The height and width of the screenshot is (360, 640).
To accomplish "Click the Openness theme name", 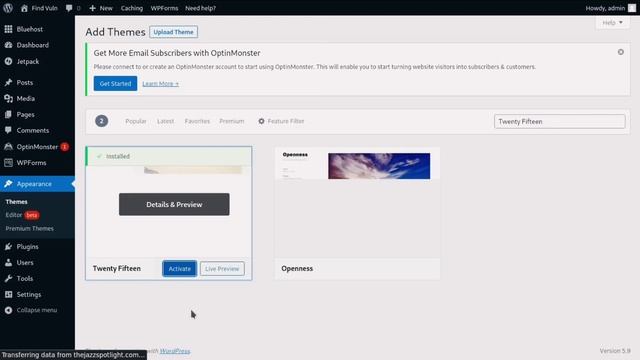I will [297, 269].
